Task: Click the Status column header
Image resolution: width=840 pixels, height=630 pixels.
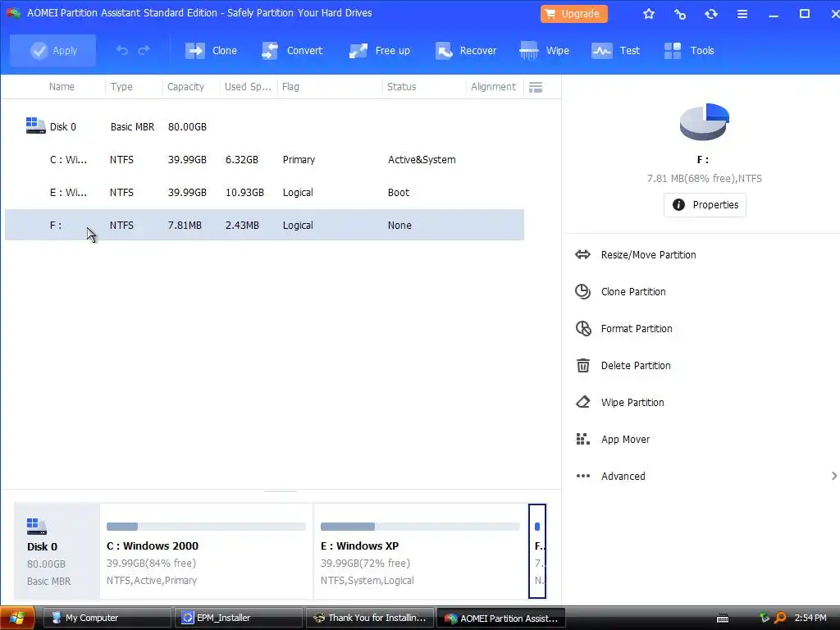Action: coord(401,87)
